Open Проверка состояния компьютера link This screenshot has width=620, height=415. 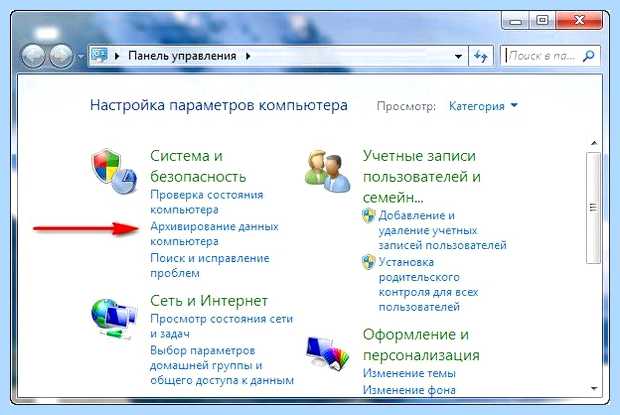(x=207, y=202)
